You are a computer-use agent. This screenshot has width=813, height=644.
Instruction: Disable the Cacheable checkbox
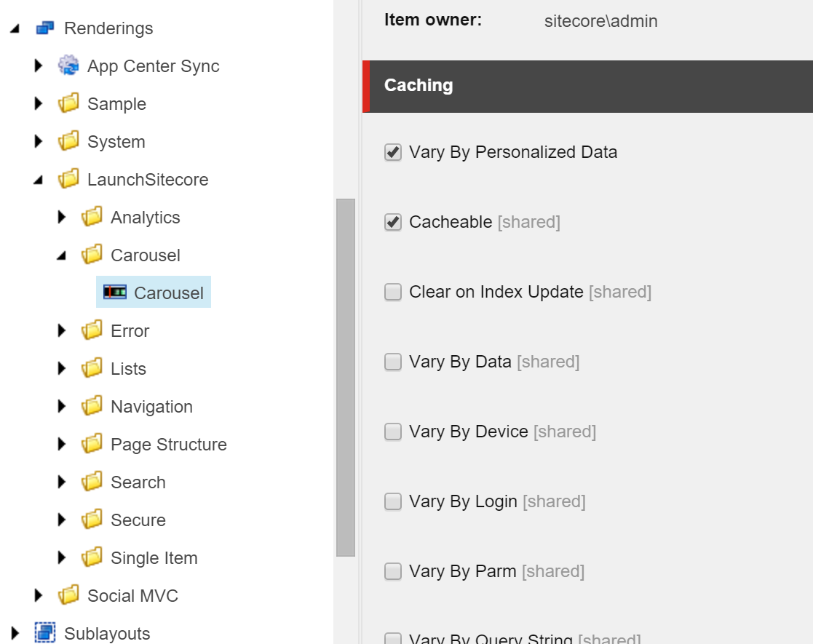pos(393,222)
